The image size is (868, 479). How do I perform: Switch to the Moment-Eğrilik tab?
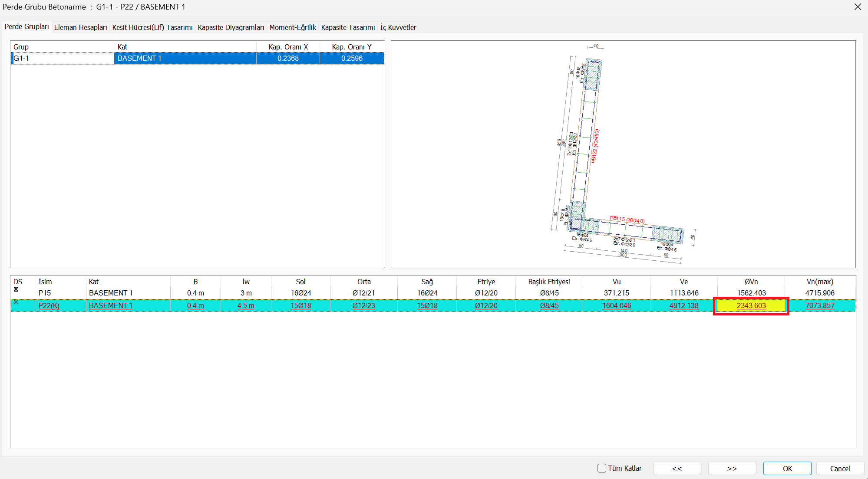293,27
